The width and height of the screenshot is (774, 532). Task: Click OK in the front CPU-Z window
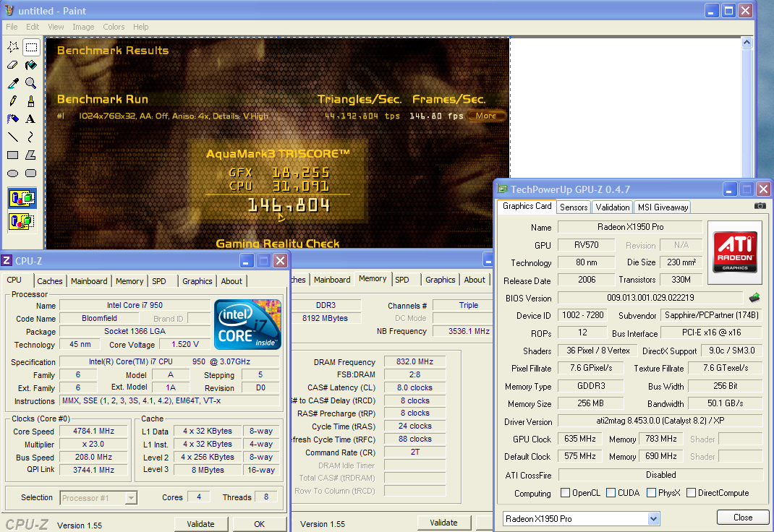pyautogui.click(x=259, y=524)
